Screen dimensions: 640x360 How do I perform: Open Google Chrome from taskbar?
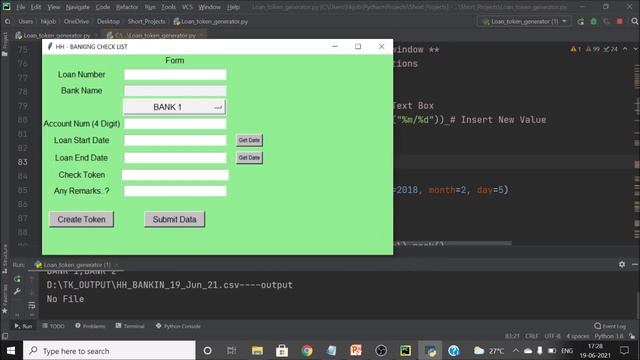[307, 351]
